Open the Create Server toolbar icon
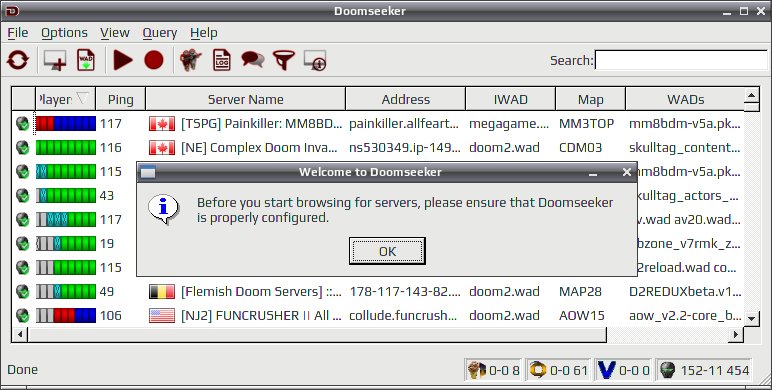This screenshot has width=772, height=390. pyautogui.click(x=55, y=61)
